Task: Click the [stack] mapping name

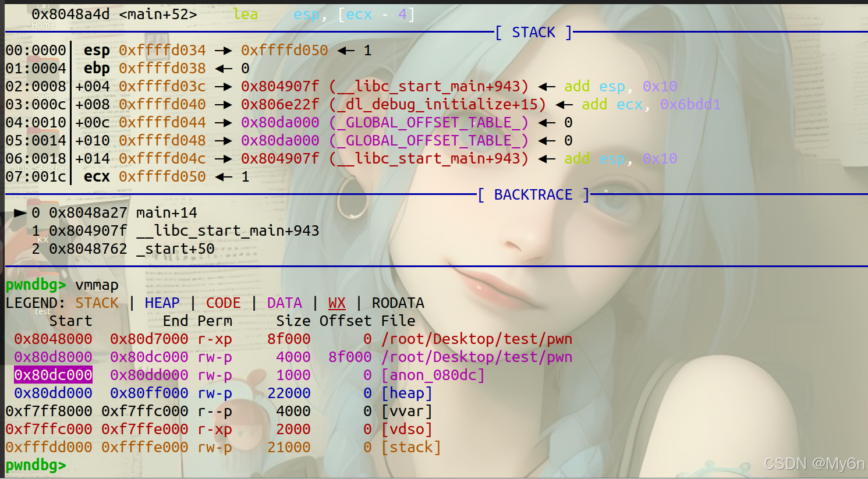Action: coord(411,448)
